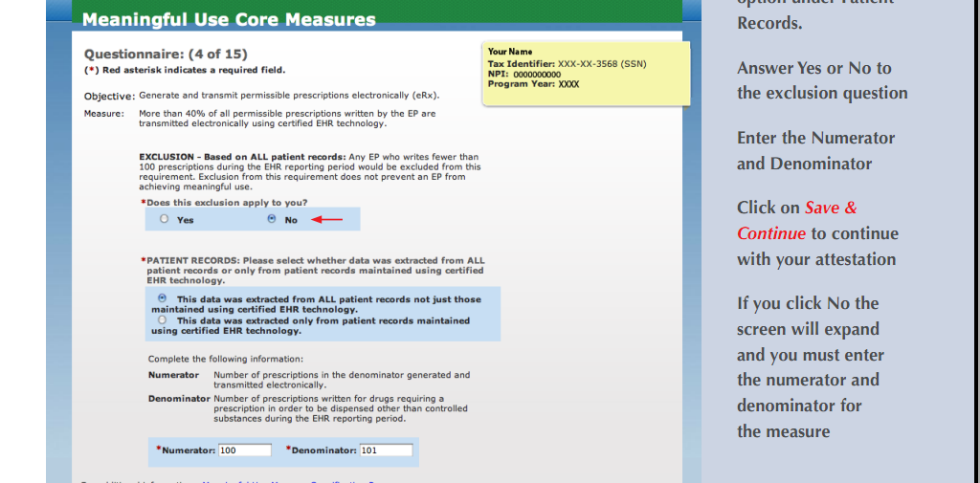Screen dimensions: 980x483
Task: Click the red asterisk beside Denominator
Action: [288, 450]
